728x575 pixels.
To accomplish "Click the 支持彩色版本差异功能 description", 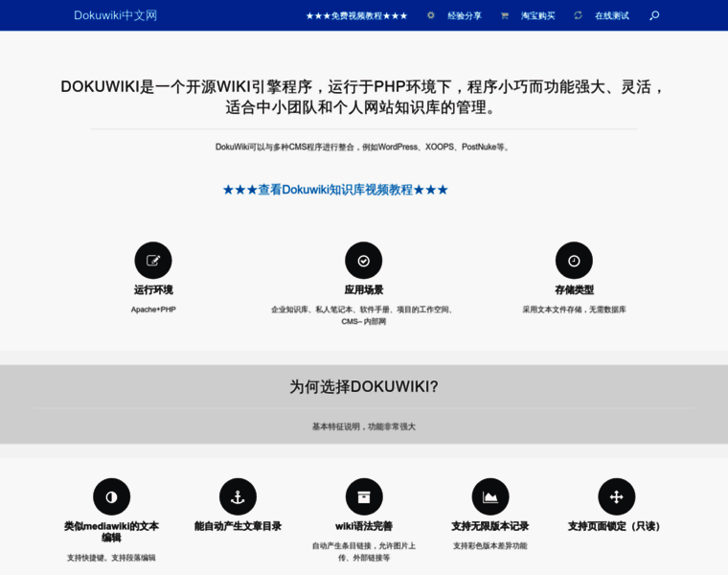I will 490,545.
